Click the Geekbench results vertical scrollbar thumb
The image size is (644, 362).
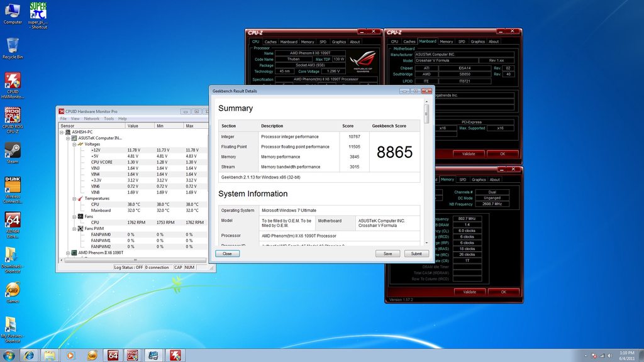[x=426, y=113]
